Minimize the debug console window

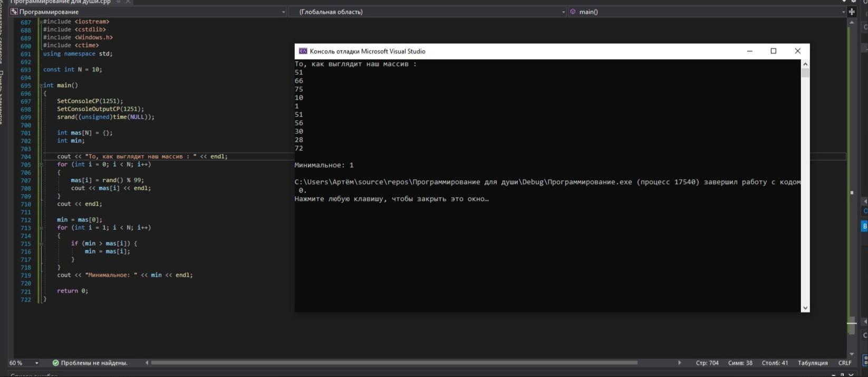point(749,51)
